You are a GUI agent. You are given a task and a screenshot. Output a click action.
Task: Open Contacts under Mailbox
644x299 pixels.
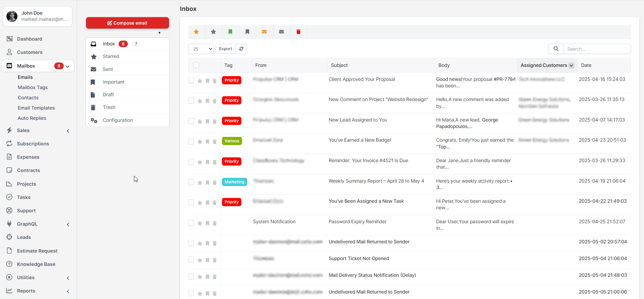coord(28,98)
